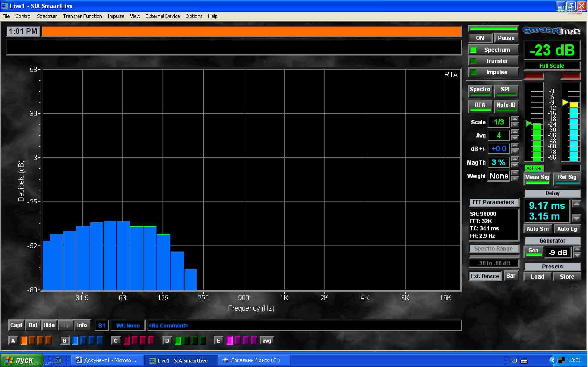This screenshot has width=588, height=367.
Task: Open the Transfer Function menu
Action: tap(83, 16)
